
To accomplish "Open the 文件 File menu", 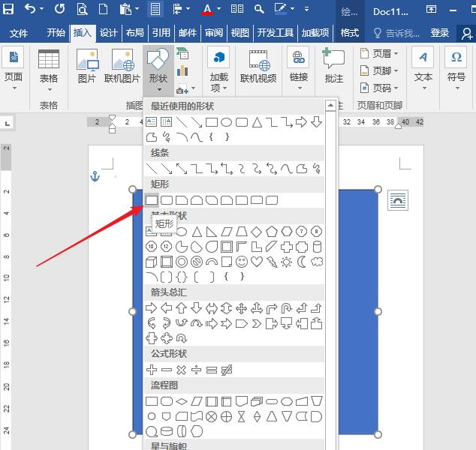I will click(x=19, y=33).
